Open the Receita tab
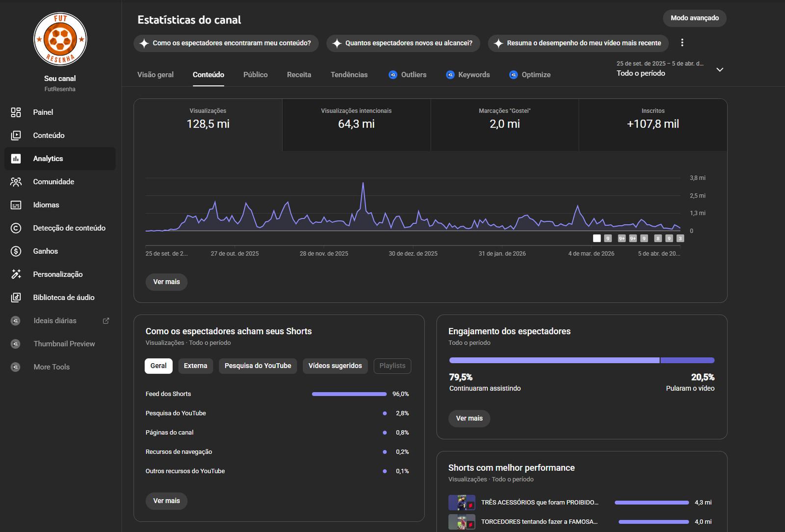The width and height of the screenshot is (785, 532). pyautogui.click(x=299, y=75)
